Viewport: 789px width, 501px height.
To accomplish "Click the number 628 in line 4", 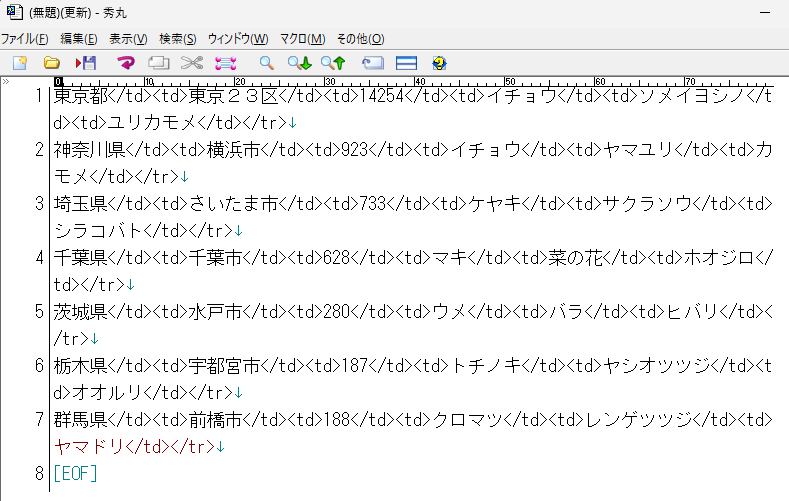I will 337,258.
